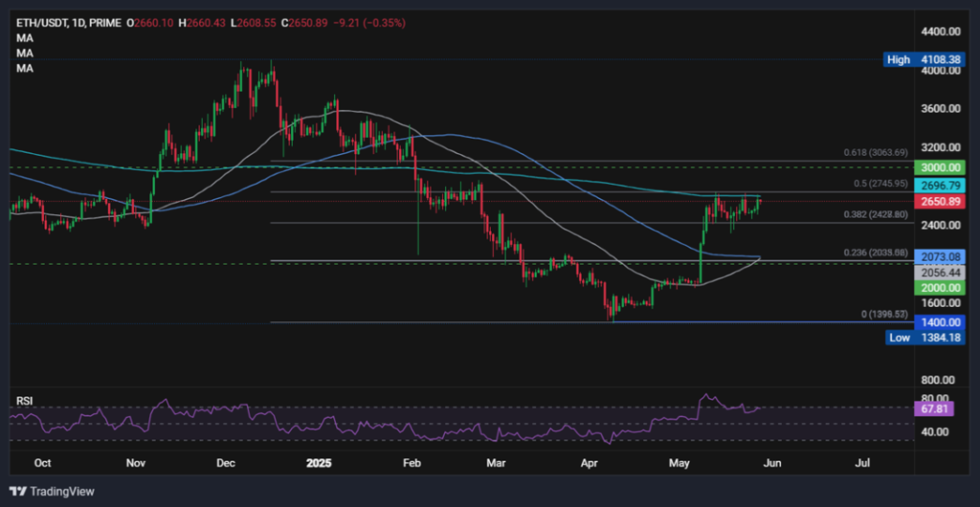Click the green 3000.00 price label

(940, 167)
